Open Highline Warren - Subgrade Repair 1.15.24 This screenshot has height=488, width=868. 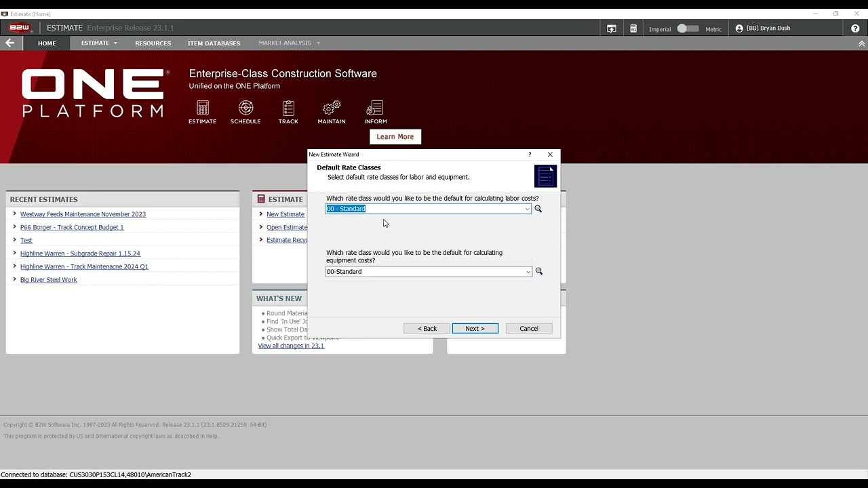coord(80,253)
